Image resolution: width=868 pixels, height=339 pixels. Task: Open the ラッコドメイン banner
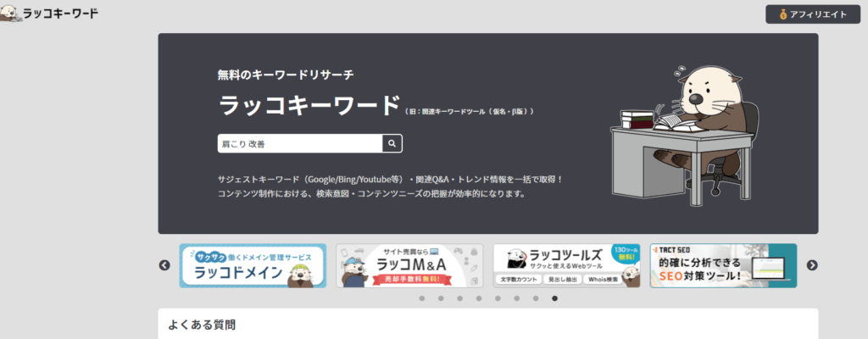pyautogui.click(x=253, y=266)
